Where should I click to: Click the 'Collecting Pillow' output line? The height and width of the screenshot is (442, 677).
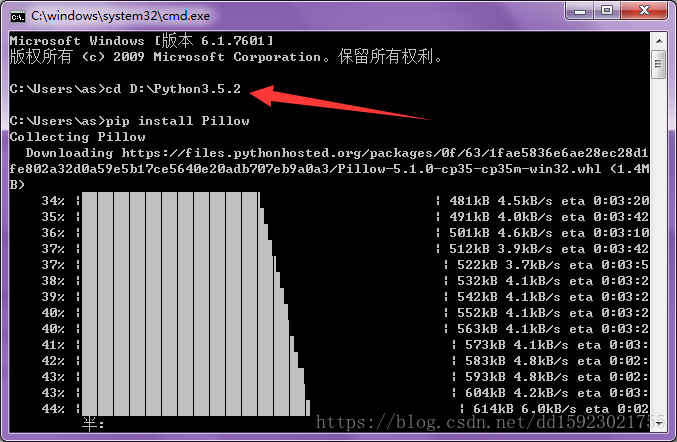(78, 137)
